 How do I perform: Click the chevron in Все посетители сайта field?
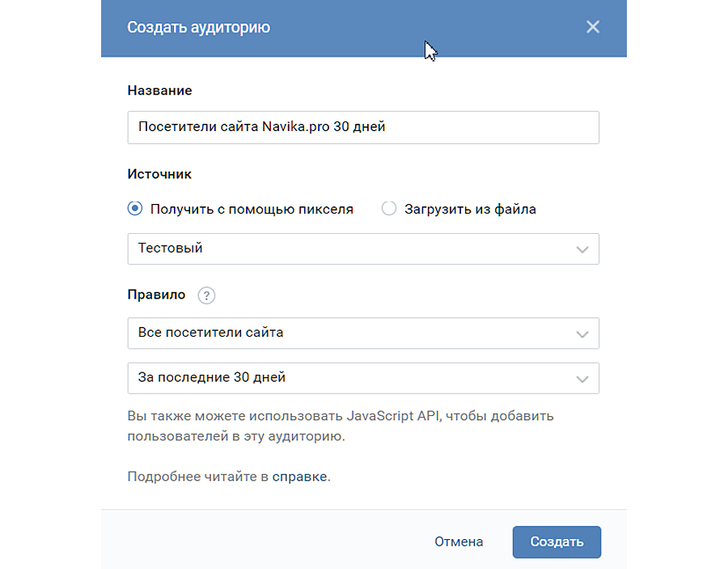coord(582,333)
